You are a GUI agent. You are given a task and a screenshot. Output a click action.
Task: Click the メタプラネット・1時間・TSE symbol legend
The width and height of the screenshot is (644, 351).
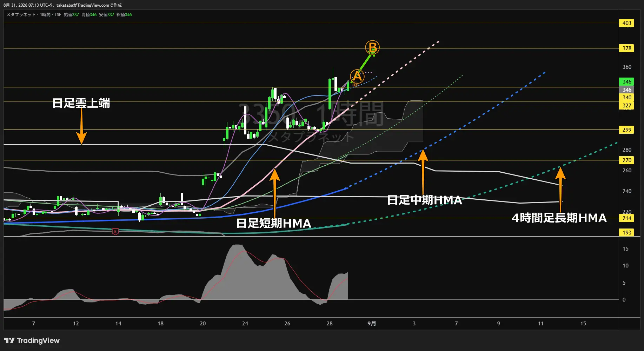[x=34, y=15]
